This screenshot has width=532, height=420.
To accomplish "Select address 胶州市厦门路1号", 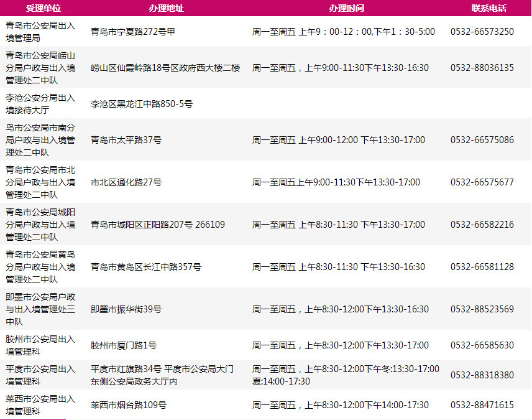I will point(124,345).
